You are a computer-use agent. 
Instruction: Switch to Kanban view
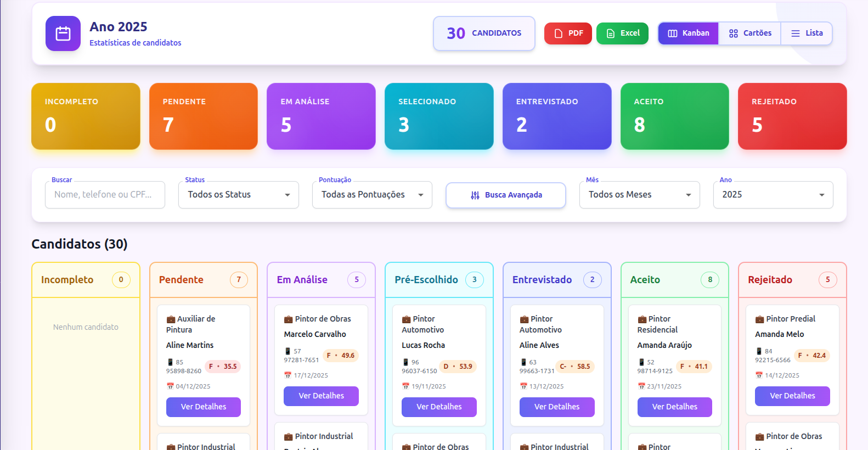[x=688, y=33]
